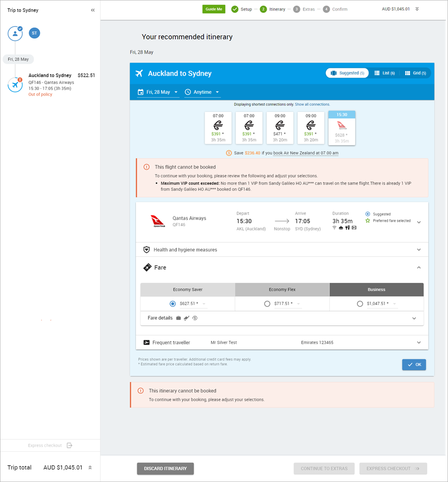This screenshot has height=482, width=448.
Task: Expand the Frequent traveller section
Action: click(x=419, y=342)
